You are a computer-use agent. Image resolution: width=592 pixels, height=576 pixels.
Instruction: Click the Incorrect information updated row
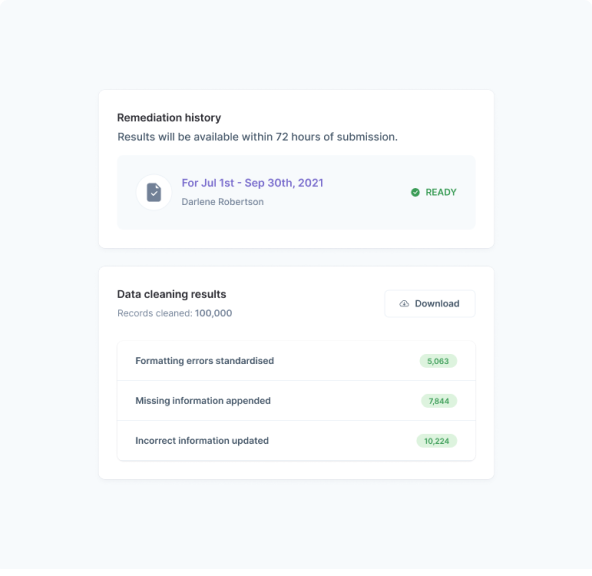[296, 441]
